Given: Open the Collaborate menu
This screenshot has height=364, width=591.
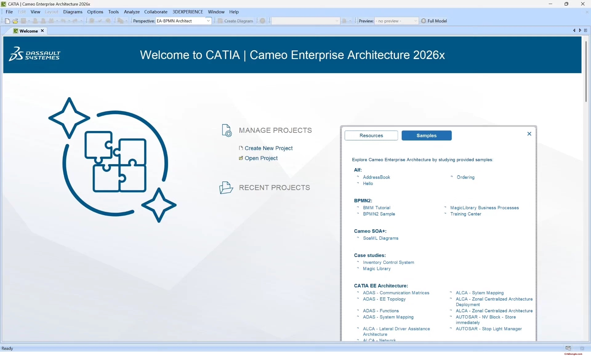Looking at the screenshot, I should click(x=156, y=12).
